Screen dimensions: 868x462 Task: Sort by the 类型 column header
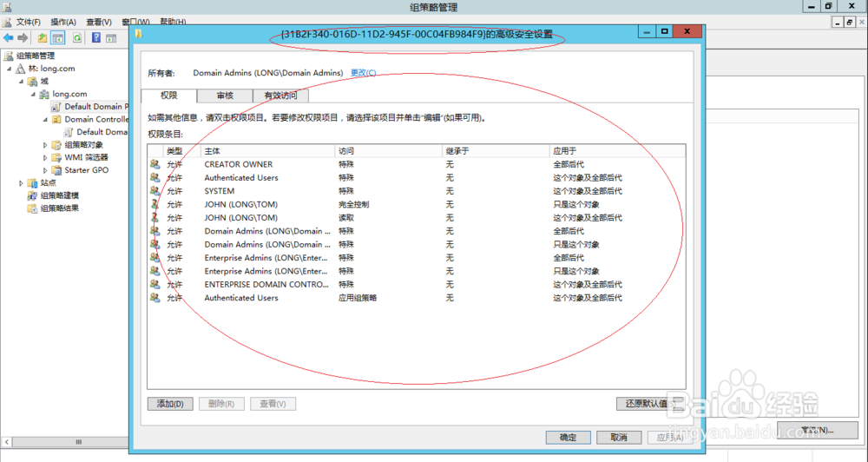[x=182, y=151]
